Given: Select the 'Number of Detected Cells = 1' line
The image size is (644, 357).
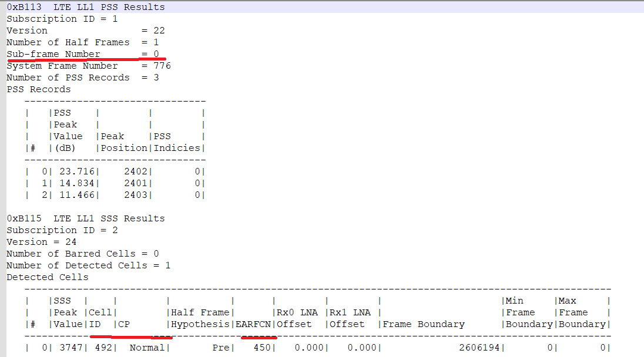Looking at the screenshot, I should (88, 265).
